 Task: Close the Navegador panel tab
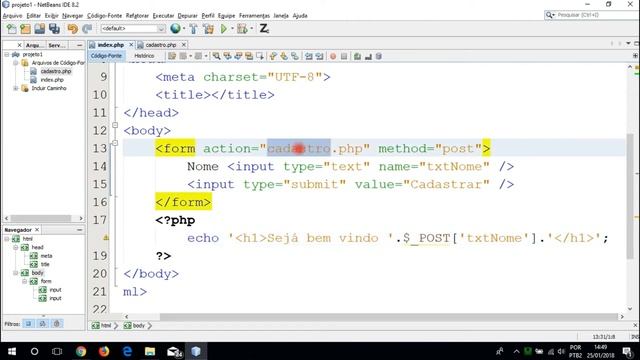(37, 230)
